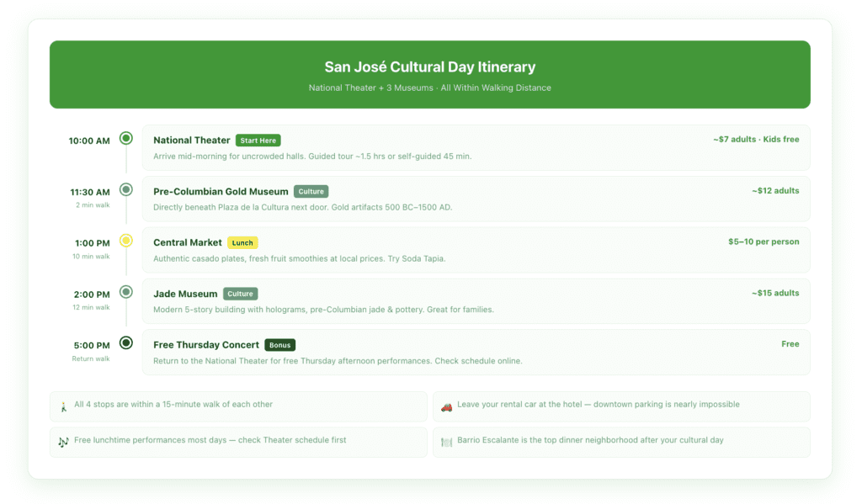Click the ~$15 adults price
Screen dimensions: 862x504
pyautogui.click(x=775, y=293)
